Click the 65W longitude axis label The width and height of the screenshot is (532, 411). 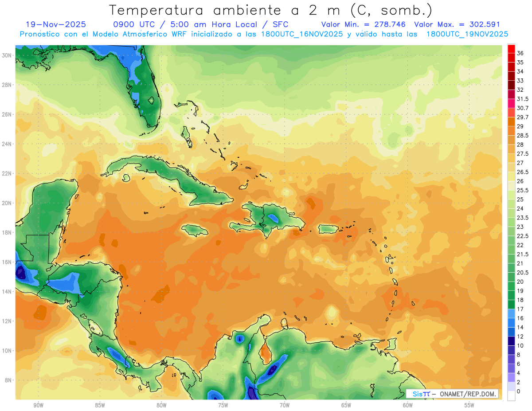(x=346, y=405)
